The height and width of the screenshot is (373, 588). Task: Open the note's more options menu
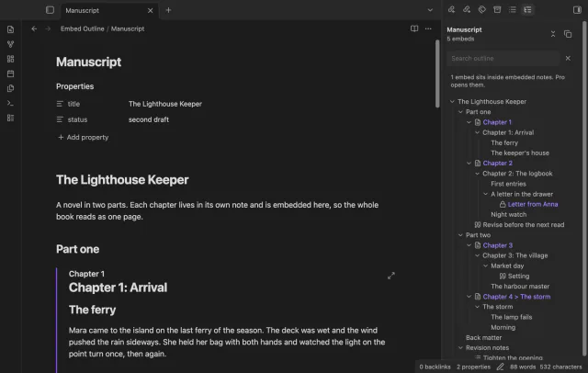pyautogui.click(x=428, y=28)
